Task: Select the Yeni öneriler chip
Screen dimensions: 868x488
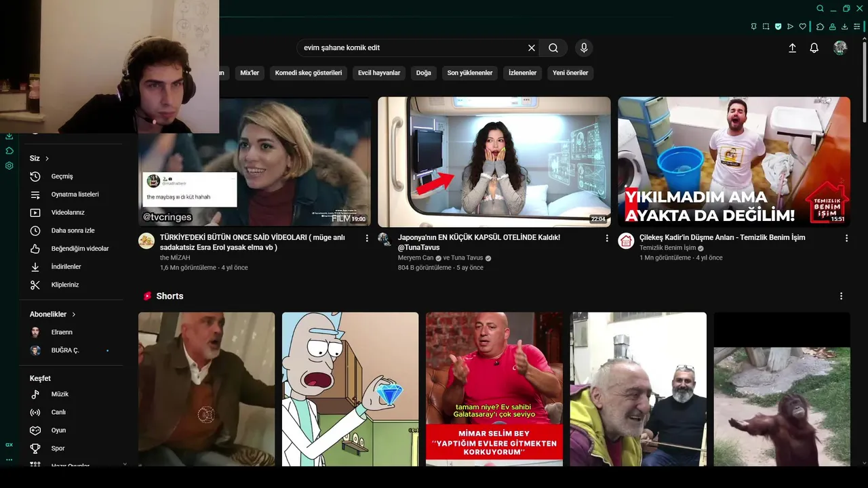Action: point(570,73)
